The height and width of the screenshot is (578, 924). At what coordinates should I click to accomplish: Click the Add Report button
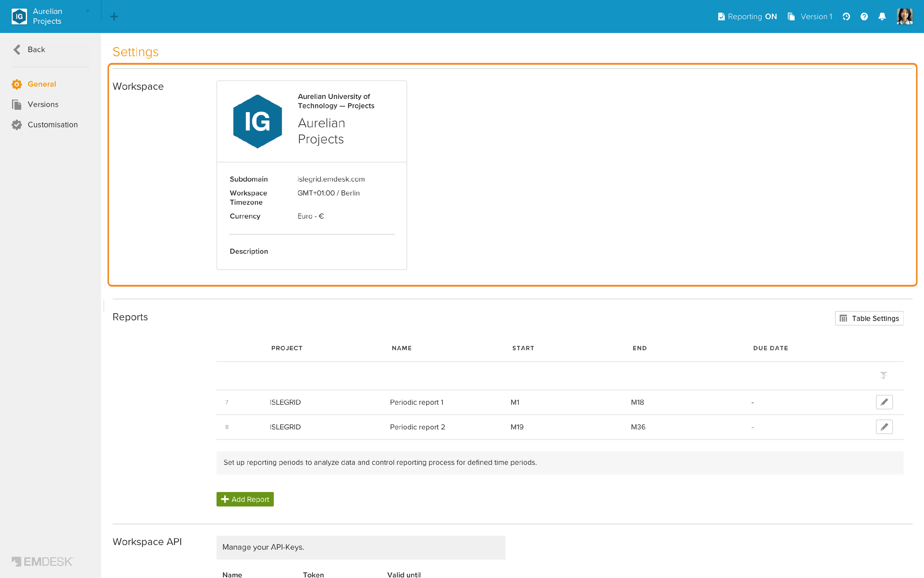pyautogui.click(x=245, y=499)
